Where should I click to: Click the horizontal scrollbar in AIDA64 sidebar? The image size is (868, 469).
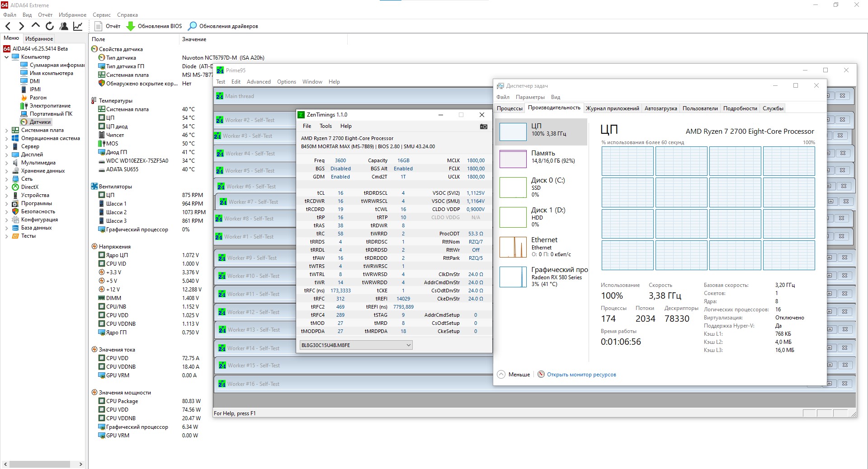pyautogui.click(x=40, y=464)
